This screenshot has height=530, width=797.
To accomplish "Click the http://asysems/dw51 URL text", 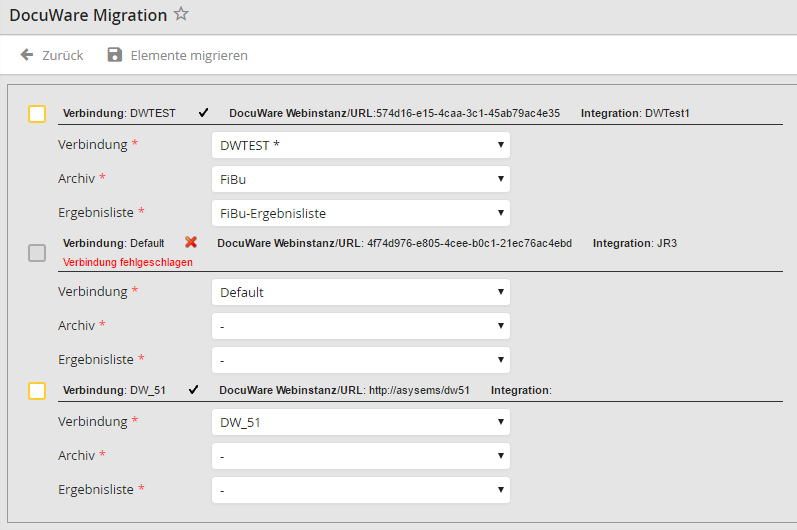I will coord(419,390).
